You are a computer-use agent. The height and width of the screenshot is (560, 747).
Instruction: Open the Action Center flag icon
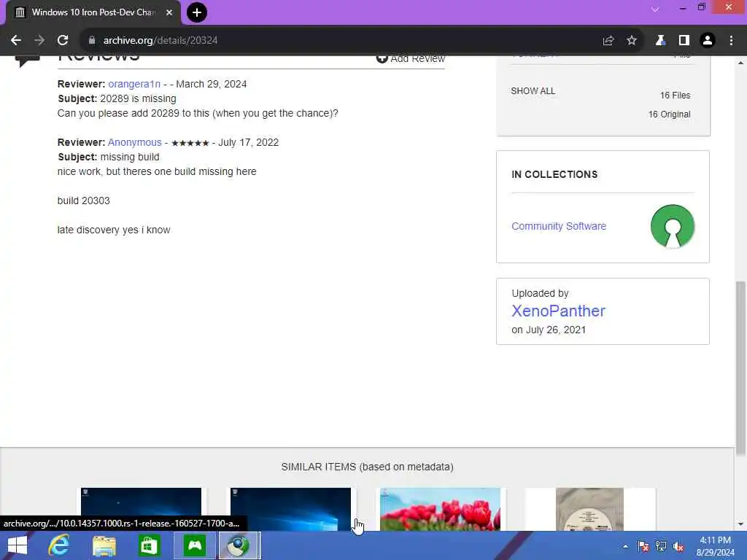tap(643, 546)
